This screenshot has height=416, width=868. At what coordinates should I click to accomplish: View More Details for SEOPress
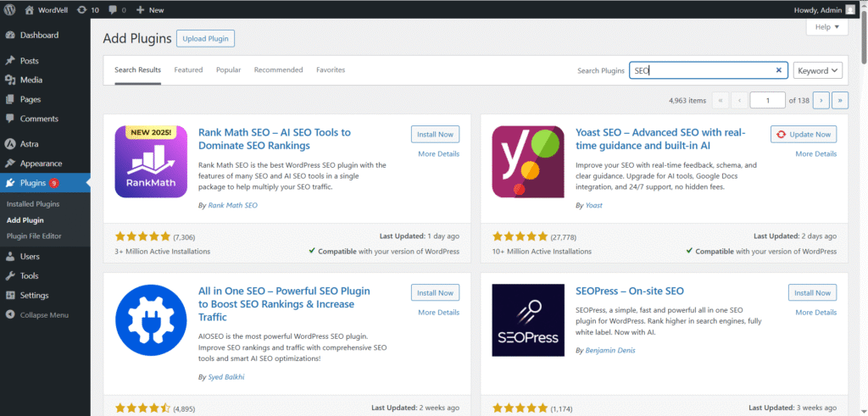coord(816,313)
